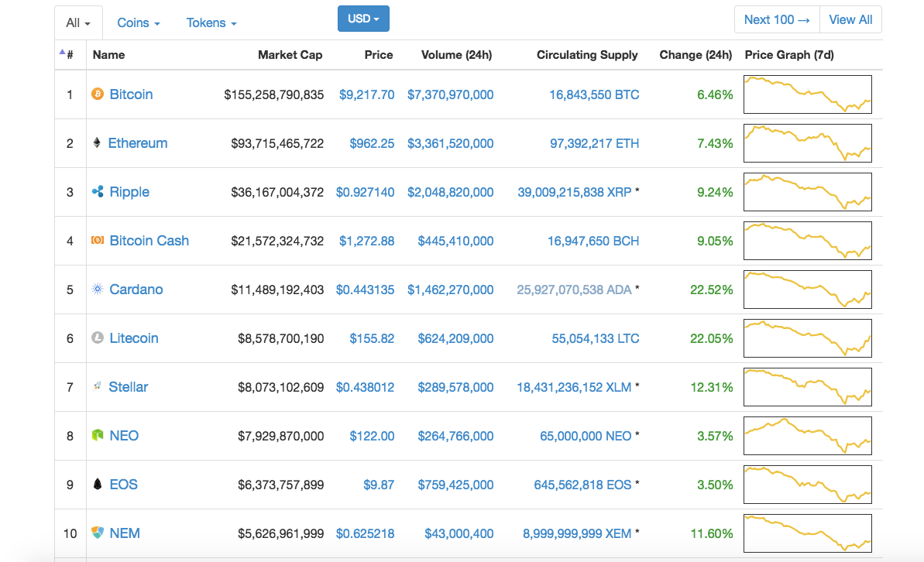Image resolution: width=924 pixels, height=562 pixels.
Task: Open NEM 7d price graph
Action: (x=807, y=533)
